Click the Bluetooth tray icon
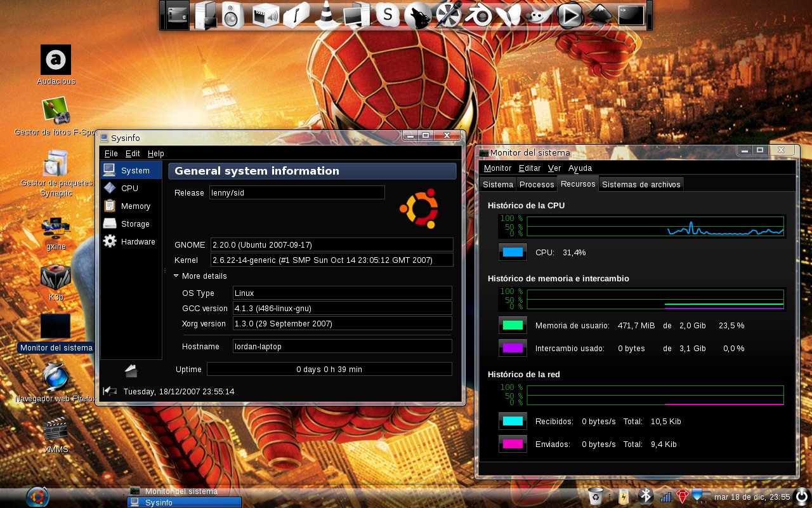 (646, 497)
